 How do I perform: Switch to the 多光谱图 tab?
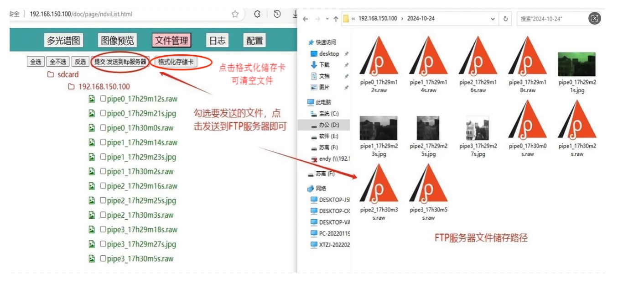[x=63, y=41]
